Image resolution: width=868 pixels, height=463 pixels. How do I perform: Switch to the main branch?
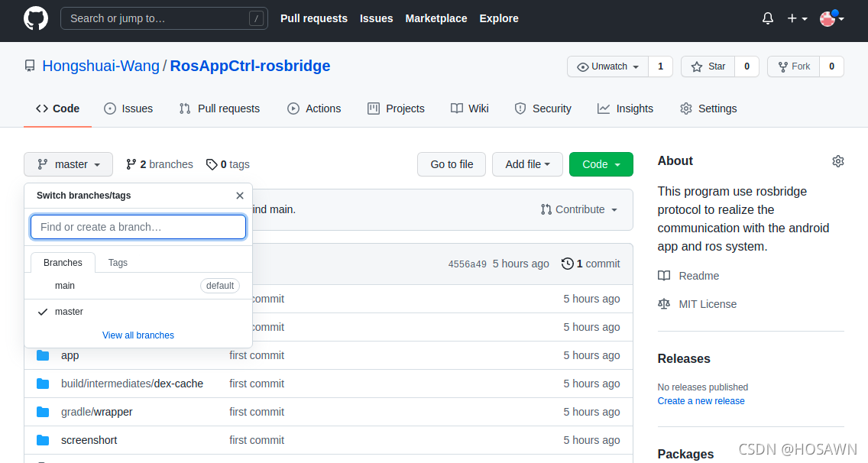pos(138,286)
